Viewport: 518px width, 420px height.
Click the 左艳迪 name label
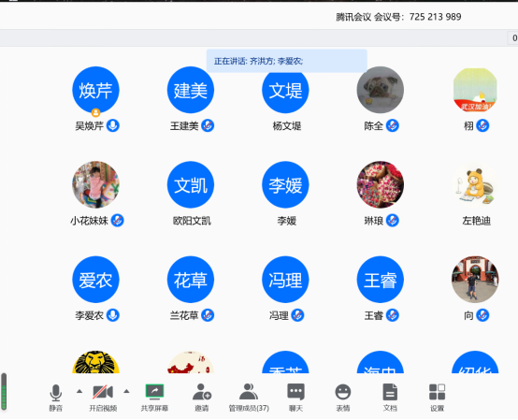click(x=476, y=221)
